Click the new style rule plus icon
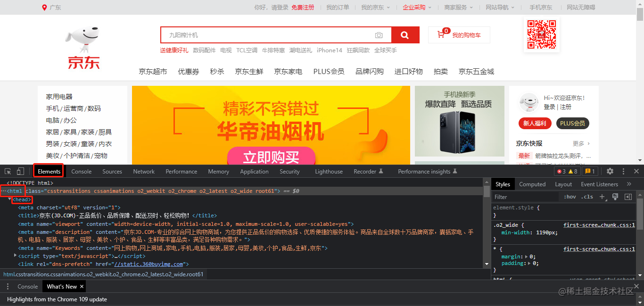 [x=602, y=197]
